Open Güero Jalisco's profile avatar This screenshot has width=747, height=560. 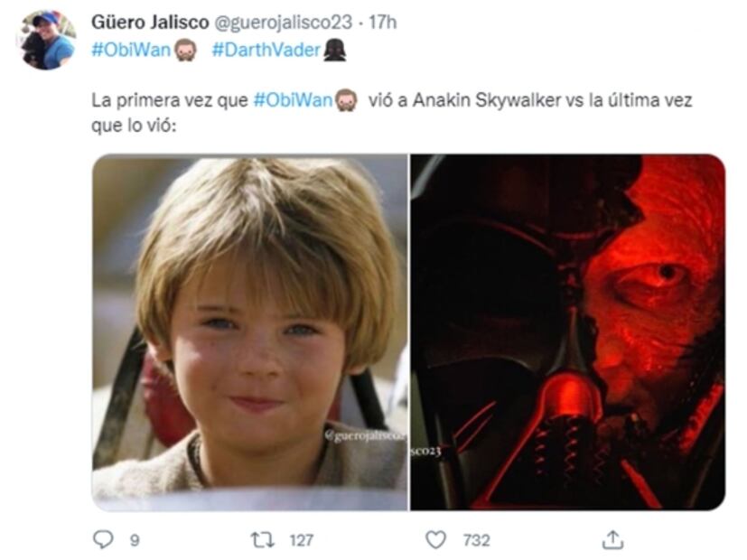(46, 40)
